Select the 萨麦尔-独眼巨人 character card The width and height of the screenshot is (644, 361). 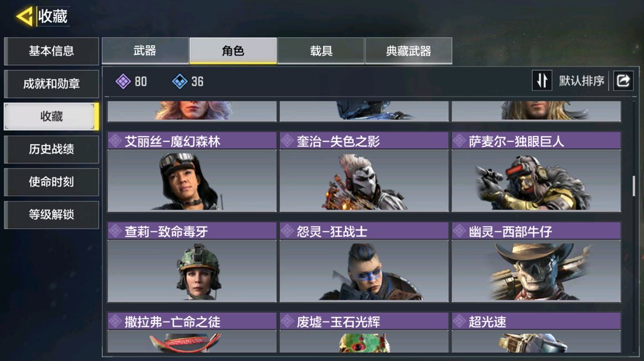point(536,171)
